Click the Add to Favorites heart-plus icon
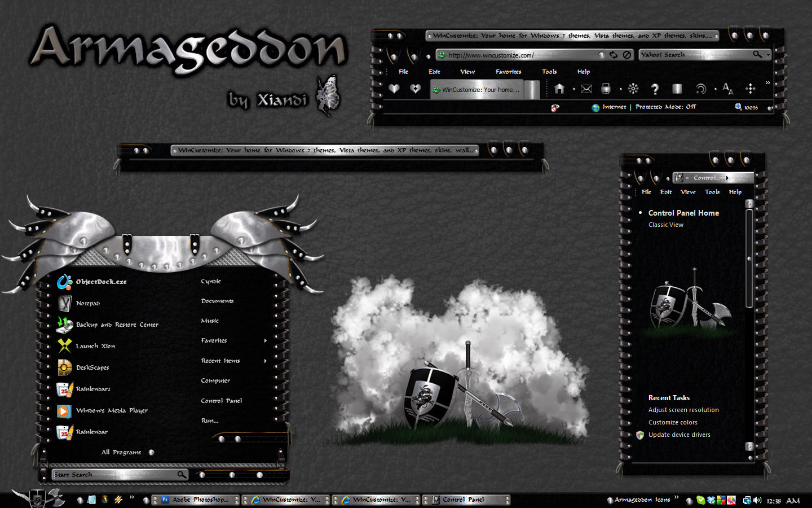 pos(416,89)
